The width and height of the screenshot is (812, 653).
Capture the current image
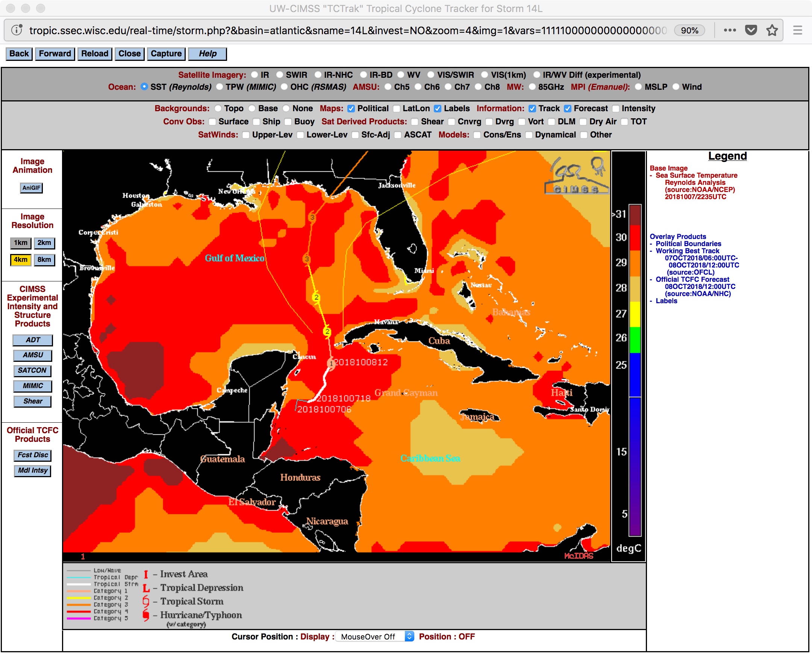pos(166,54)
